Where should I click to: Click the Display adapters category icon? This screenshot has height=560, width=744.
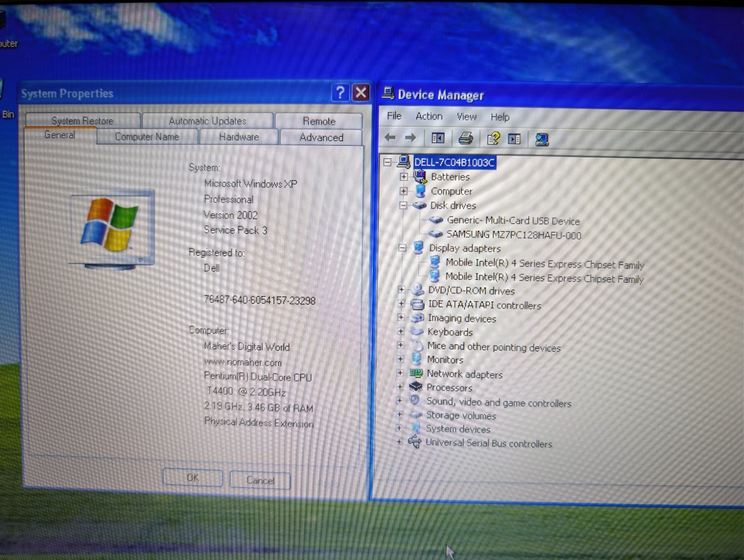point(418,247)
